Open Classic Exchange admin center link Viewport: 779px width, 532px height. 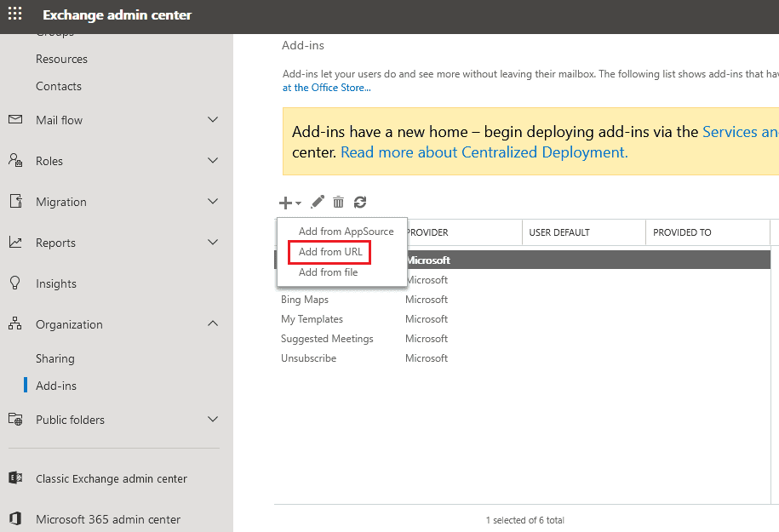111,478
